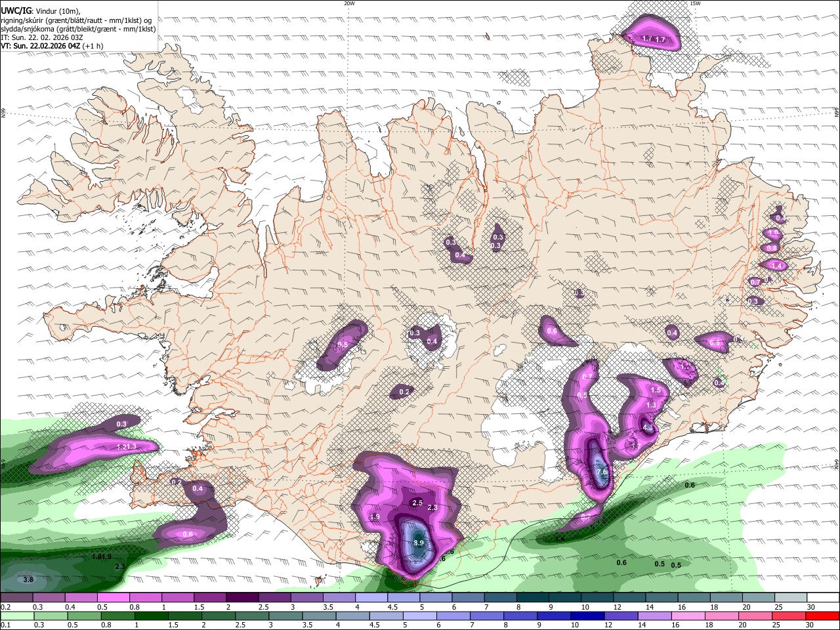This screenshot has width=840, height=630.
Task: Click the violet 12–14 swatch in the lower legend row
Action: 620,616
